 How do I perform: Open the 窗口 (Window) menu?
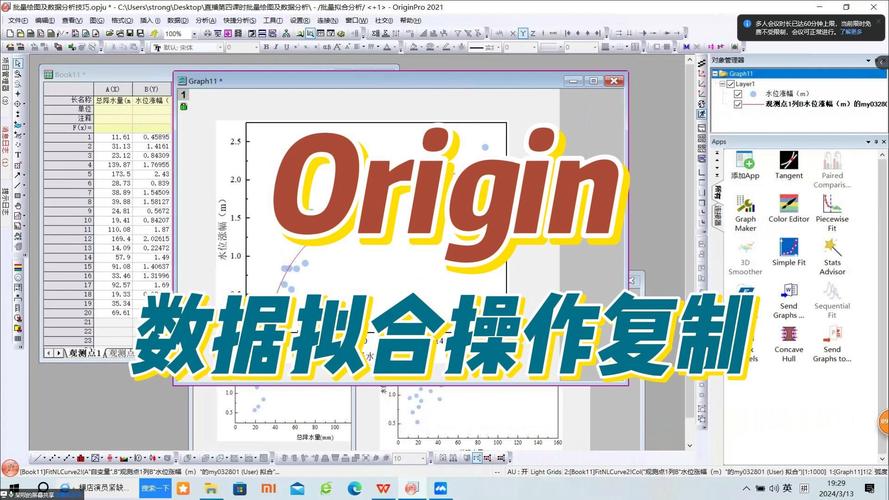pyautogui.click(x=356, y=20)
